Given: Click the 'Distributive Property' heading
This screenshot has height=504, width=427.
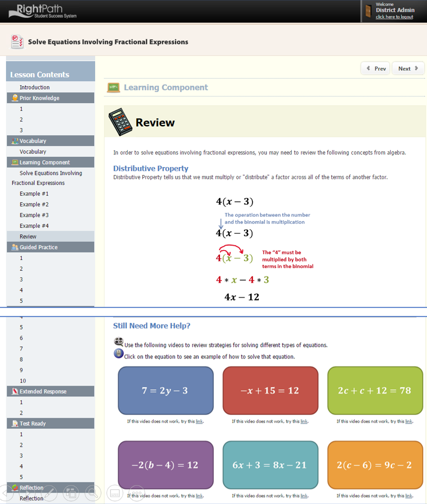Looking at the screenshot, I should (x=151, y=168).
